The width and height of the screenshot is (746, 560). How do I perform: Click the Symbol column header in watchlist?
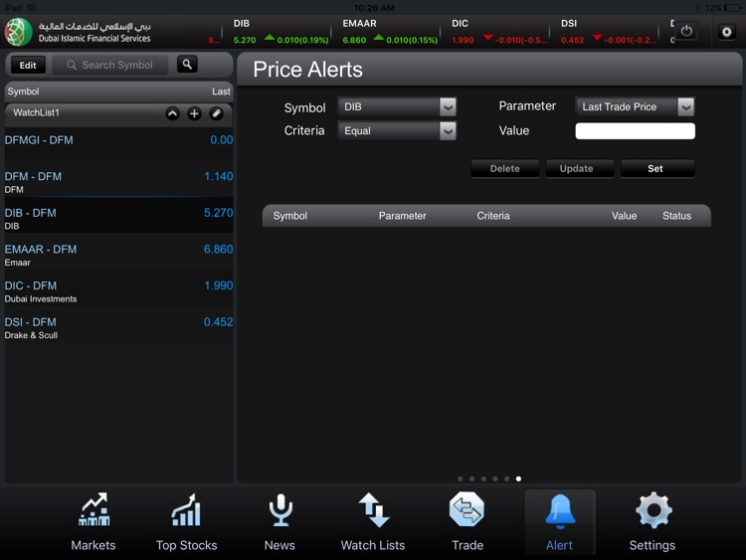tap(23, 92)
